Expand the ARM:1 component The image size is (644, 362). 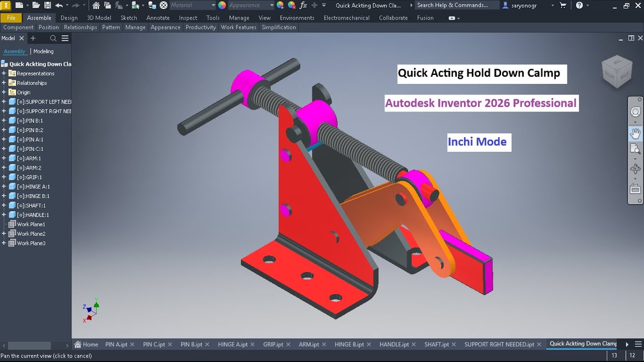coord(4,158)
